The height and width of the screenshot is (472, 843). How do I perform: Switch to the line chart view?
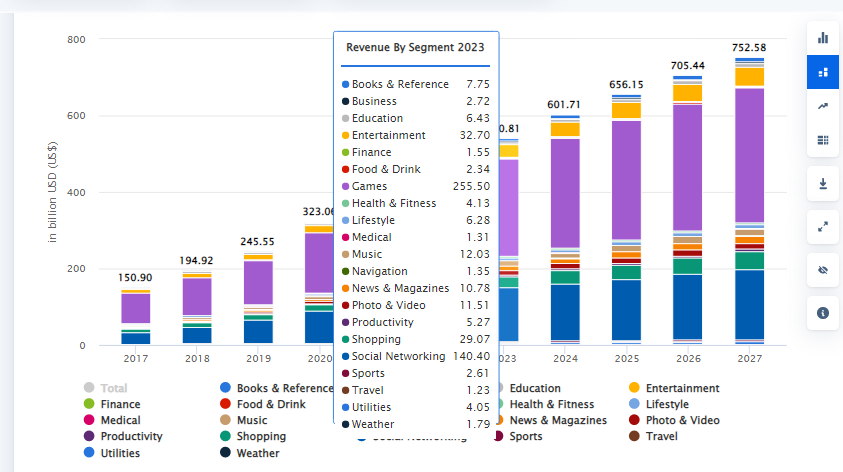[x=823, y=106]
